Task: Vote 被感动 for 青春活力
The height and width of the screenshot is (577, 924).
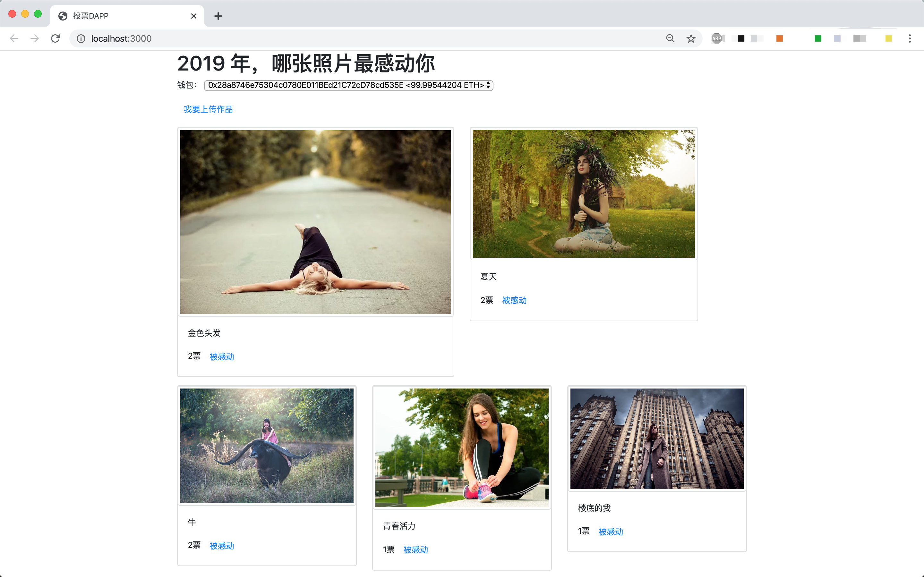Action: [x=415, y=549]
